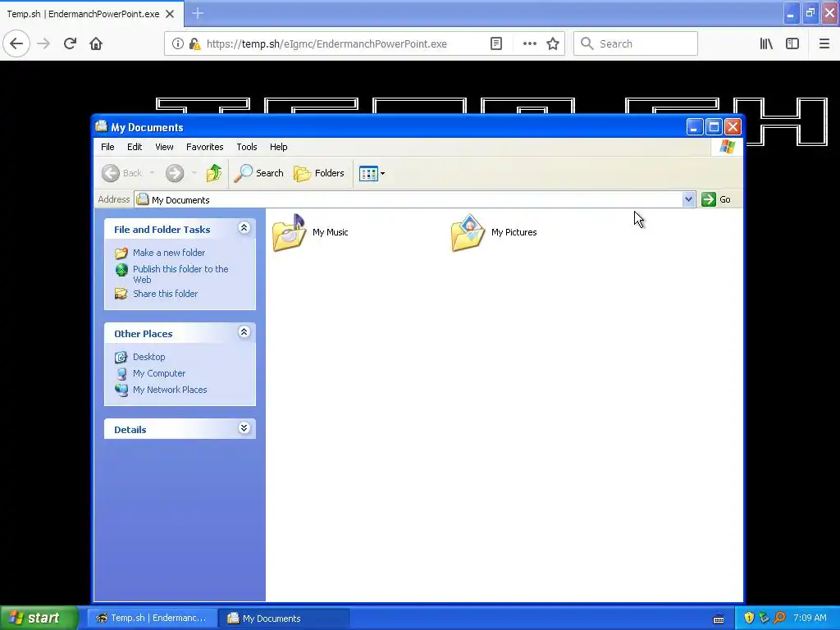Open the Help menu
Image resolution: width=840 pixels, height=630 pixels.
279,147
